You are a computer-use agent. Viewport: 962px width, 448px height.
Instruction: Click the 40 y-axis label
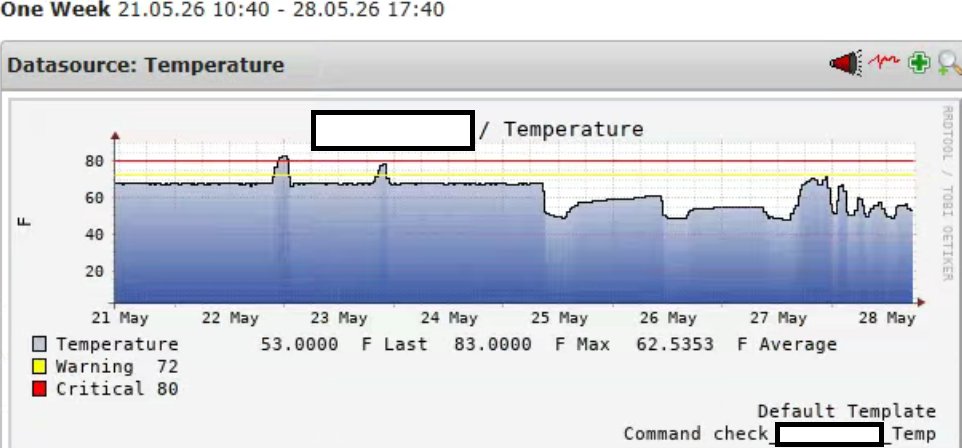point(94,234)
